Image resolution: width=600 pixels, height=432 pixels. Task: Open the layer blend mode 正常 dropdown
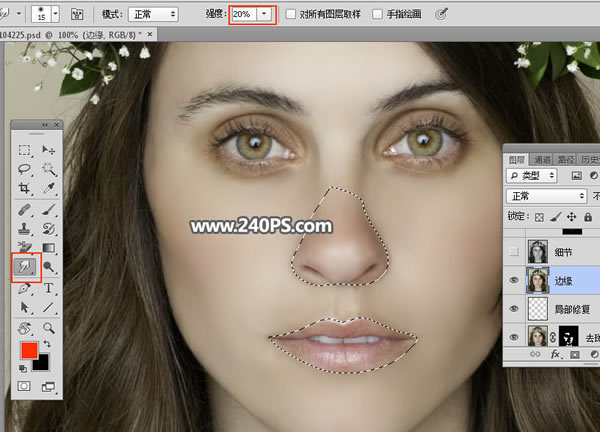546,196
